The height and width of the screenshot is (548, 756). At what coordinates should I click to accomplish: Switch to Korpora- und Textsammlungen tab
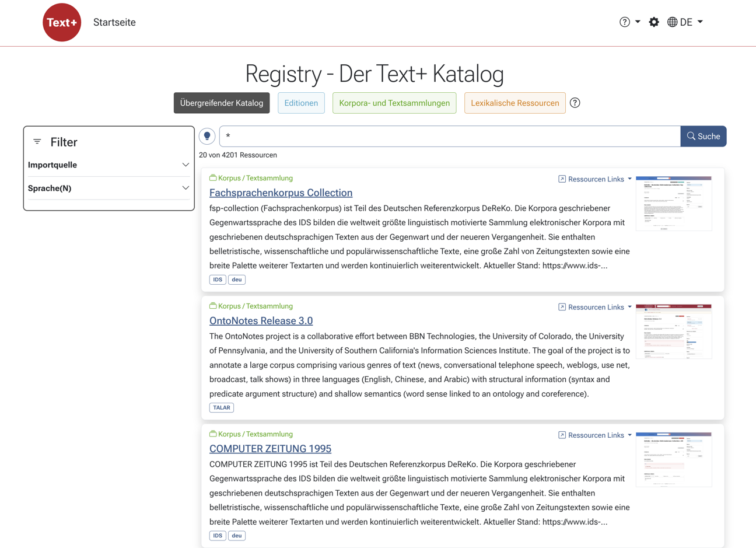click(394, 103)
